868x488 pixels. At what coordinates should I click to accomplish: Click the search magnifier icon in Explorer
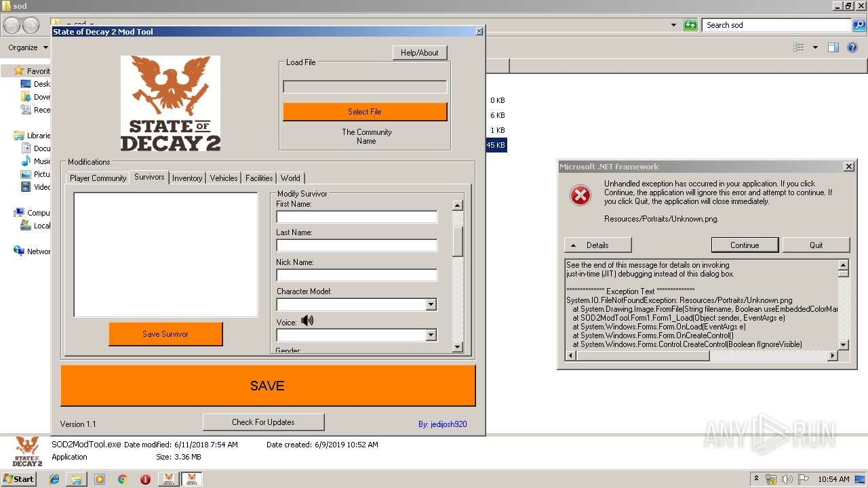click(859, 25)
